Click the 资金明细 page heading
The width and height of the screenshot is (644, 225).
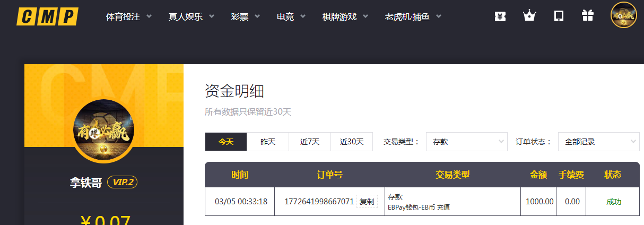(x=234, y=91)
